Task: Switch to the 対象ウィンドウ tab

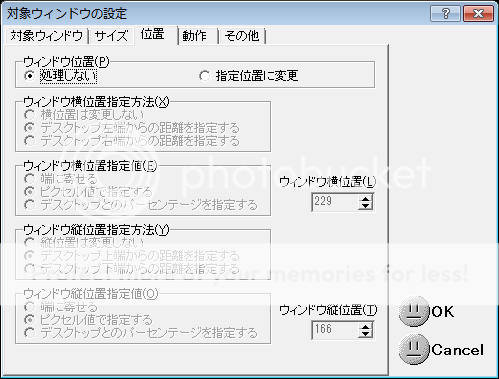Action: 47,36
